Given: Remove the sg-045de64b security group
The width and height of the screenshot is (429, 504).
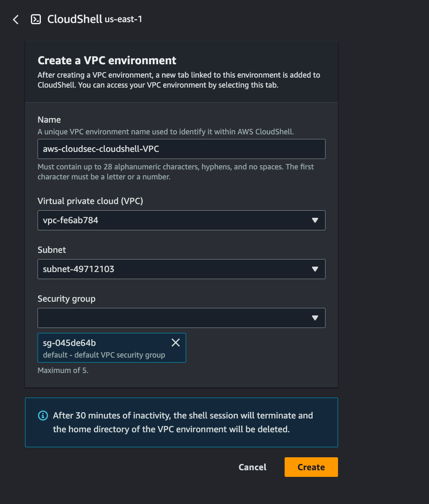Looking at the screenshot, I should point(176,343).
